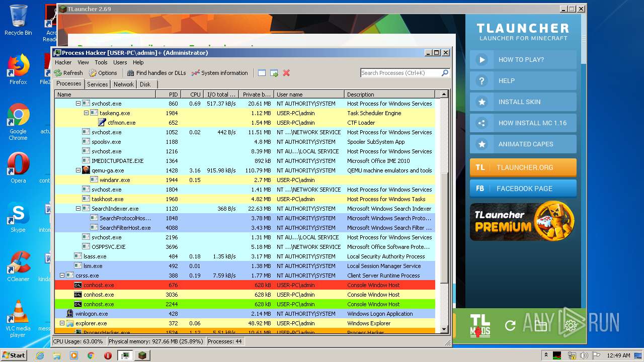Screen dimensions: 644x362
Task: Click the process list scroll down arrow
Action: pyautogui.click(x=444, y=329)
